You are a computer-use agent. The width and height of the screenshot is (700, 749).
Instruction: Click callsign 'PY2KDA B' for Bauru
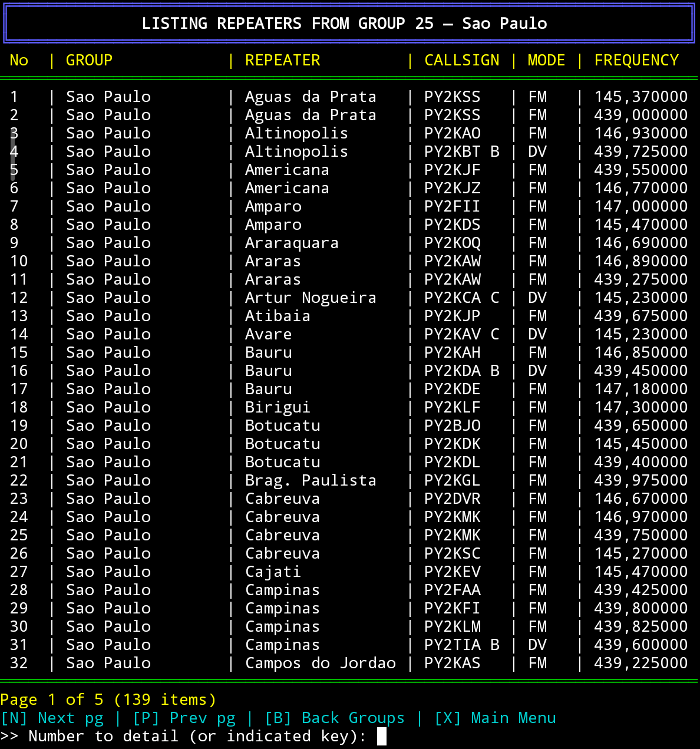(462, 371)
